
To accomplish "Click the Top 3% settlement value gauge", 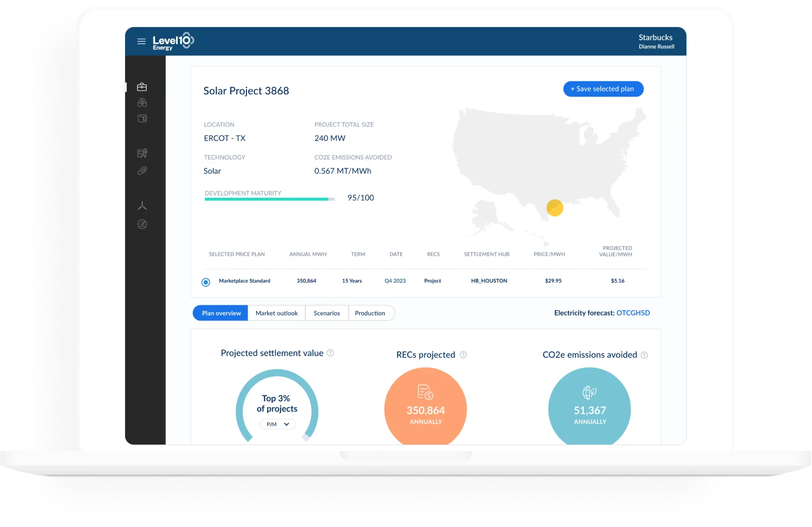I will point(277,406).
